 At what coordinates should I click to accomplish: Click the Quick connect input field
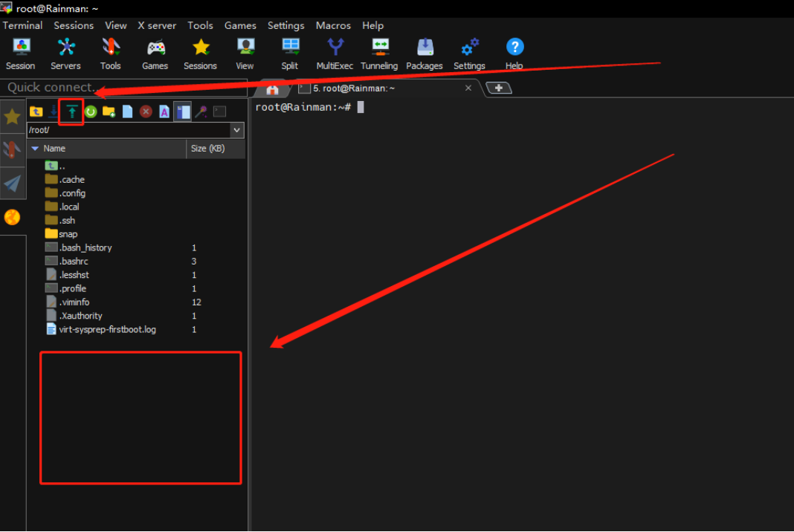(123, 88)
